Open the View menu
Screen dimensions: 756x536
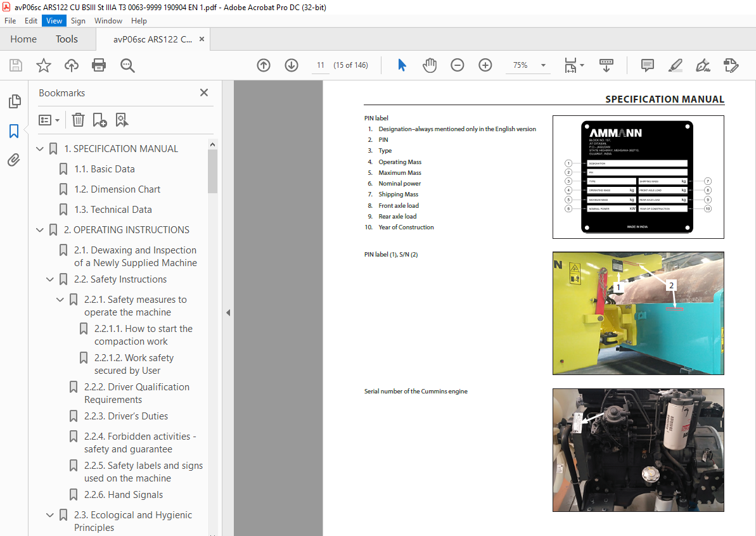pyautogui.click(x=54, y=21)
